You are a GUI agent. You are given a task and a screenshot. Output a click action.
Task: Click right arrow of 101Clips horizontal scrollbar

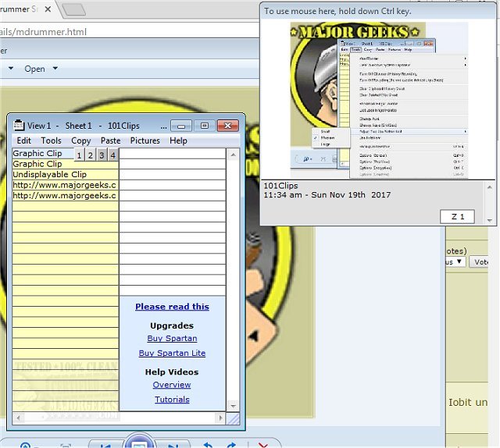(220, 418)
